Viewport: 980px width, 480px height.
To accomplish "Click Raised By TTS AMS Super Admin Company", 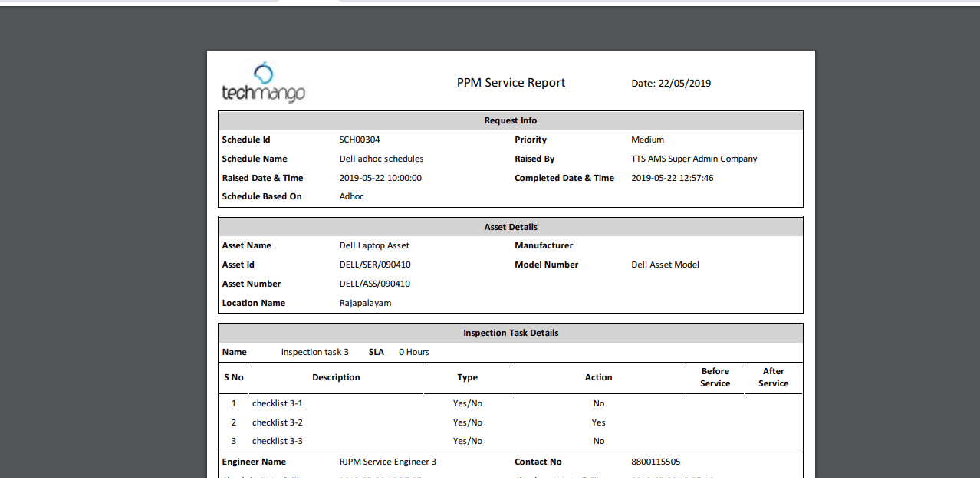I will pyautogui.click(x=694, y=159).
